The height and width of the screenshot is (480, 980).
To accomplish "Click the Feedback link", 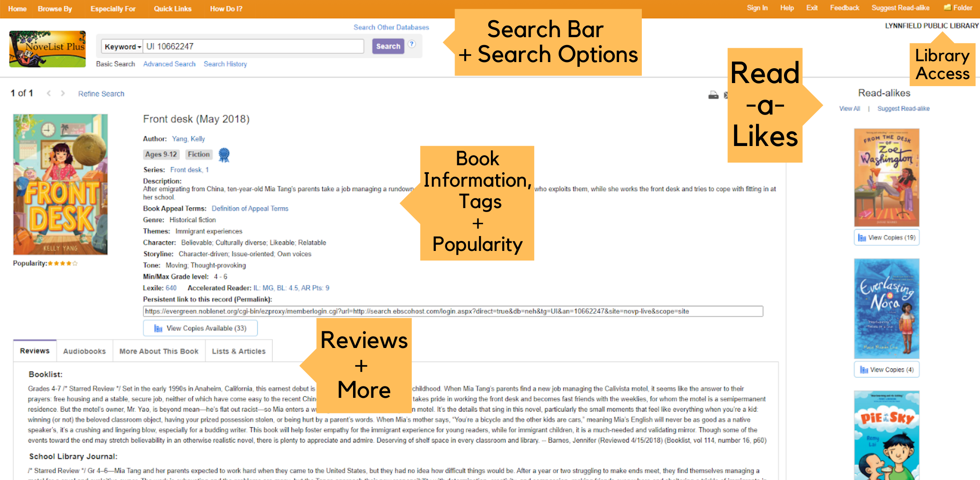I will tap(845, 8).
